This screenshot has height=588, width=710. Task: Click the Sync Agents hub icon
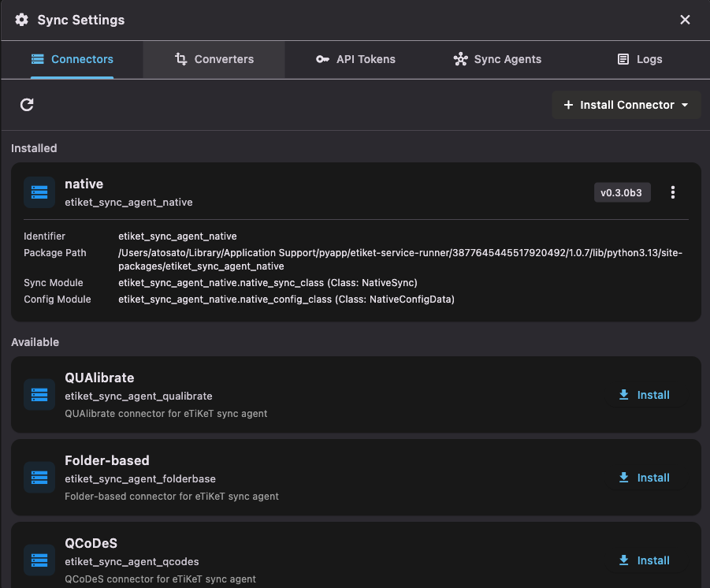[x=460, y=59]
